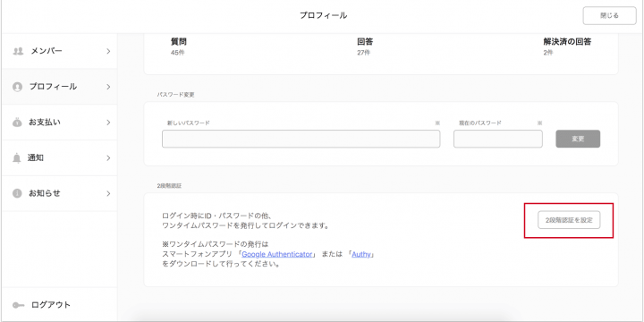The width and height of the screenshot is (644, 322).
Task: Open the Authy link
Action: pyautogui.click(x=361, y=254)
